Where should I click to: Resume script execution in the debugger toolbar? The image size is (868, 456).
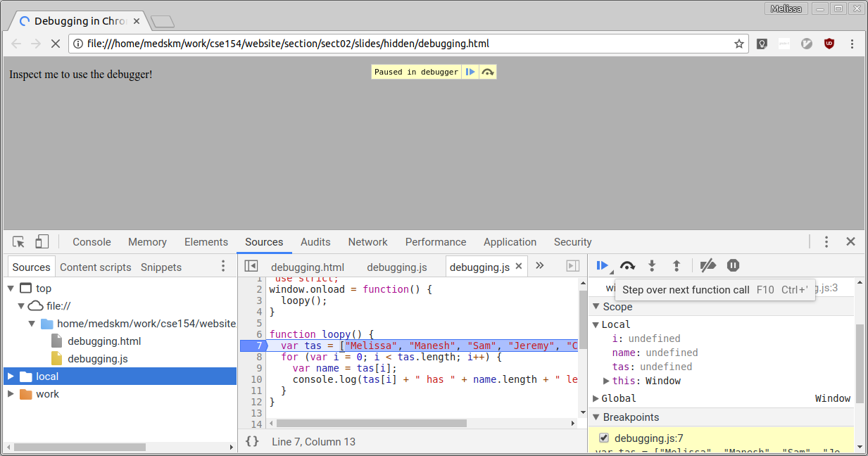pyautogui.click(x=603, y=265)
